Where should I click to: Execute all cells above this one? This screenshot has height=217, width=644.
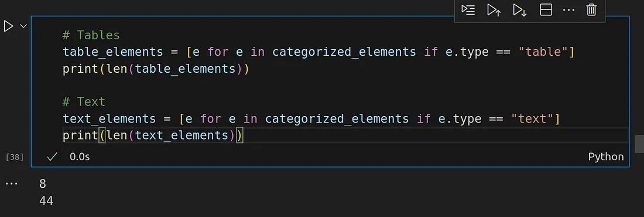tap(494, 10)
